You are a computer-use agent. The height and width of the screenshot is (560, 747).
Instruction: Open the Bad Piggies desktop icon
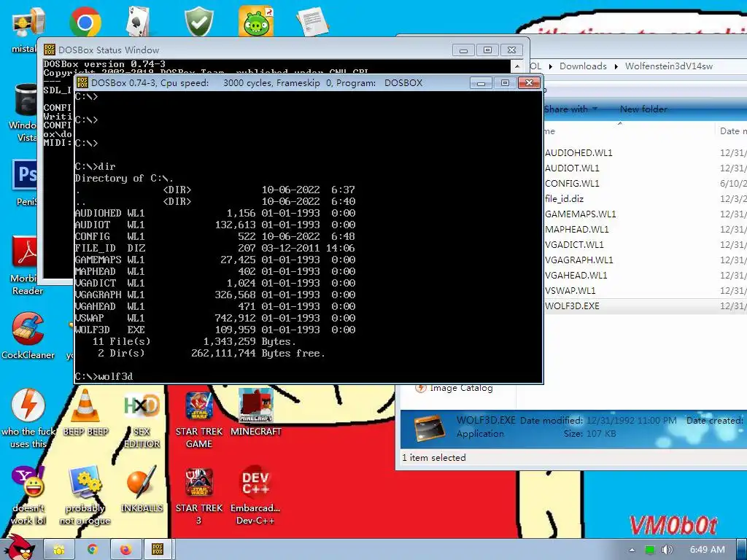coord(256,21)
